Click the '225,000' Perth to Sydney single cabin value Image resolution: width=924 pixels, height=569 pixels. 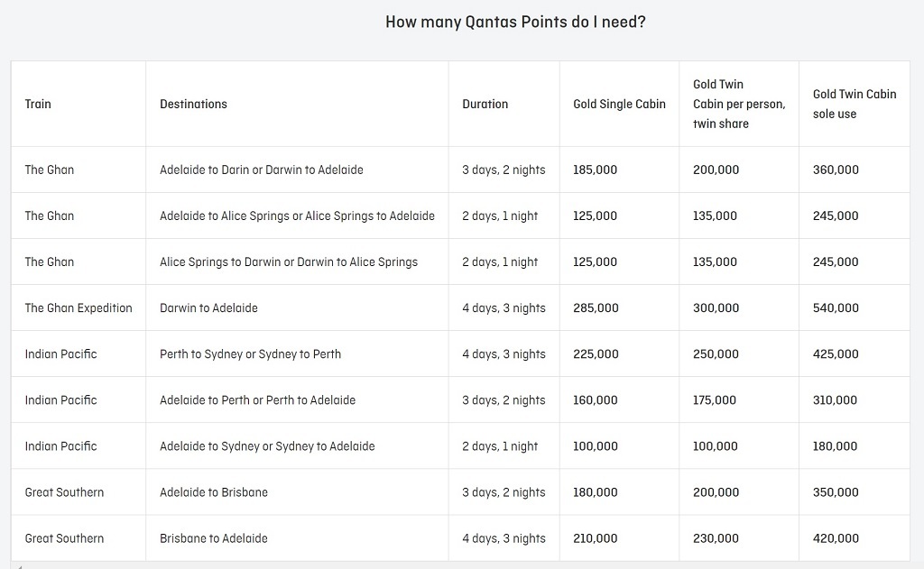pos(596,354)
